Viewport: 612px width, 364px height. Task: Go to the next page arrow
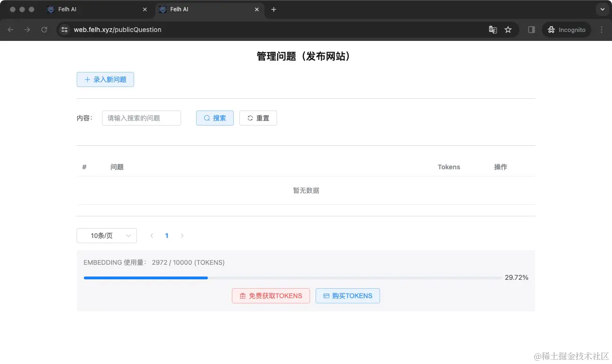pyautogui.click(x=182, y=236)
